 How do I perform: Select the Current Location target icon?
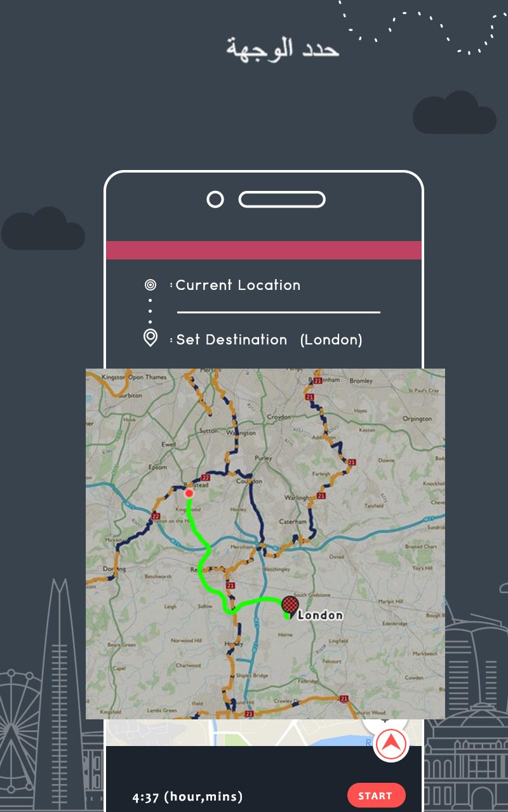pos(150,285)
